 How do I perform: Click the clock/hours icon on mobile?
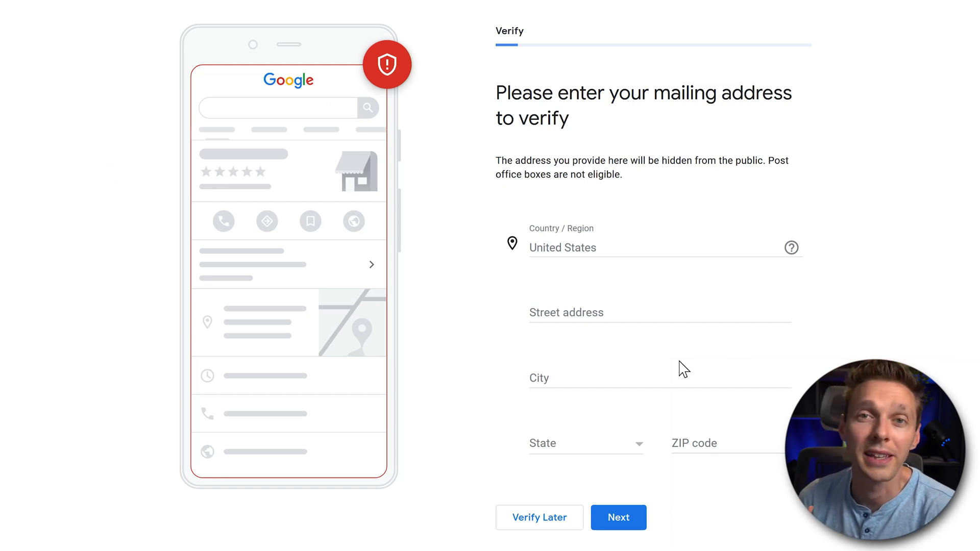[207, 375]
